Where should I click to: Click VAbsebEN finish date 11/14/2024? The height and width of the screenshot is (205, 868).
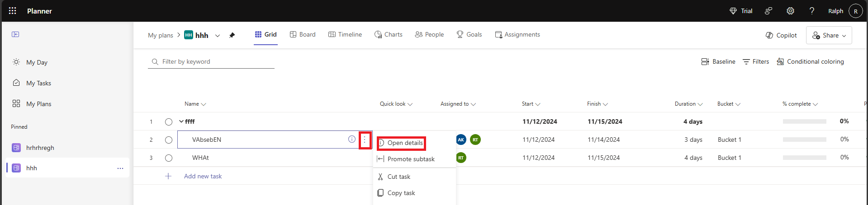tap(603, 140)
